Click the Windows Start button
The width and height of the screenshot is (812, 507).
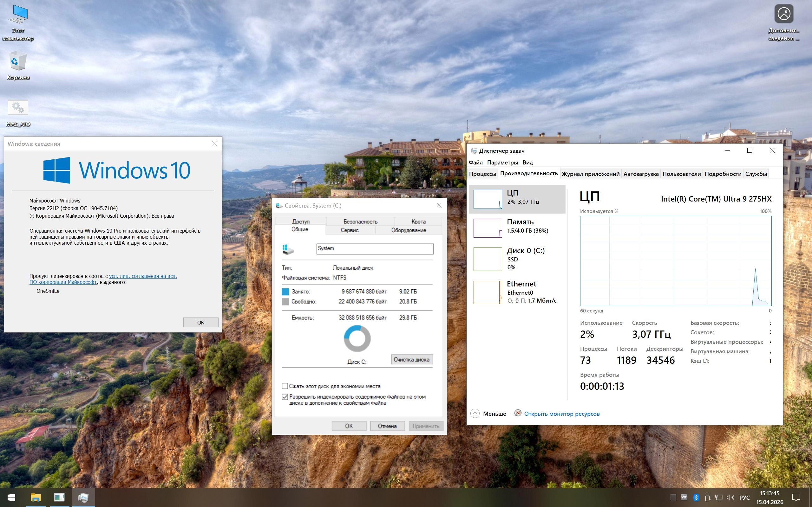[x=11, y=497]
